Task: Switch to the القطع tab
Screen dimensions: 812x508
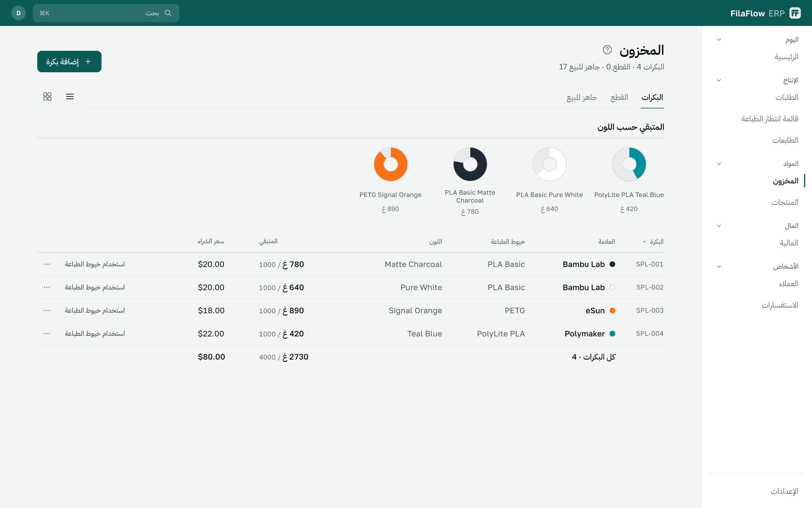Action: (x=619, y=97)
